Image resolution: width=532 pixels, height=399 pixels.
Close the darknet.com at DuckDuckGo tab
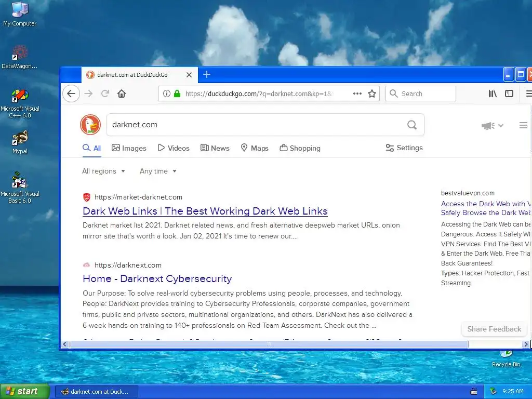point(189,75)
